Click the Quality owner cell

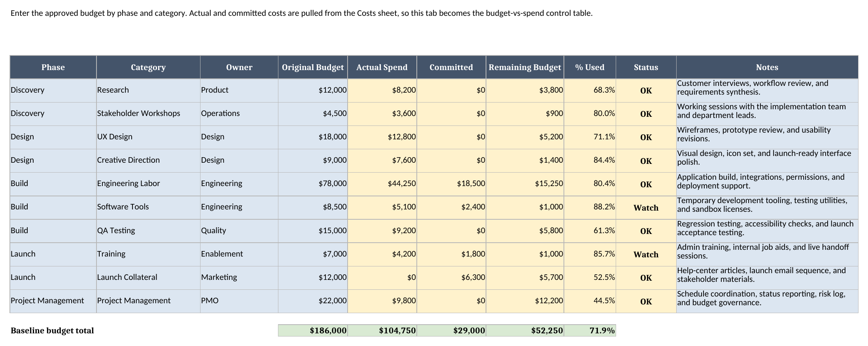(x=239, y=231)
